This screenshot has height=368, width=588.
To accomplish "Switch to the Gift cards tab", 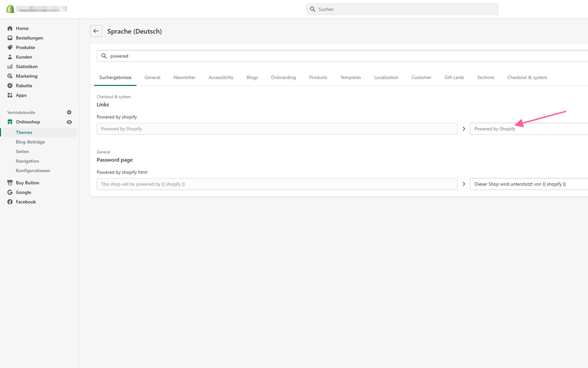I will (454, 77).
